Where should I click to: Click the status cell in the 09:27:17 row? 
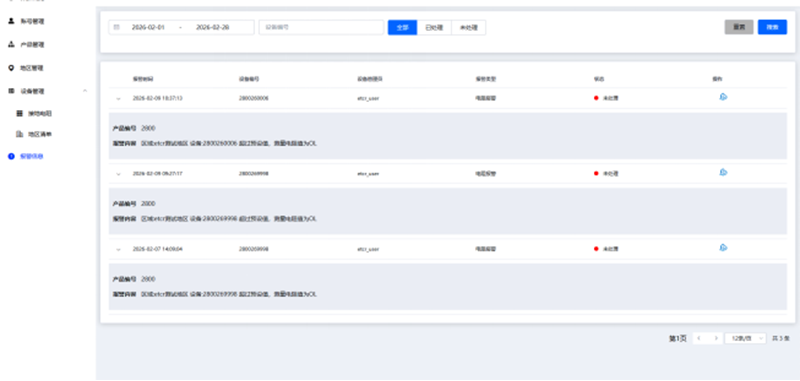point(606,173)
